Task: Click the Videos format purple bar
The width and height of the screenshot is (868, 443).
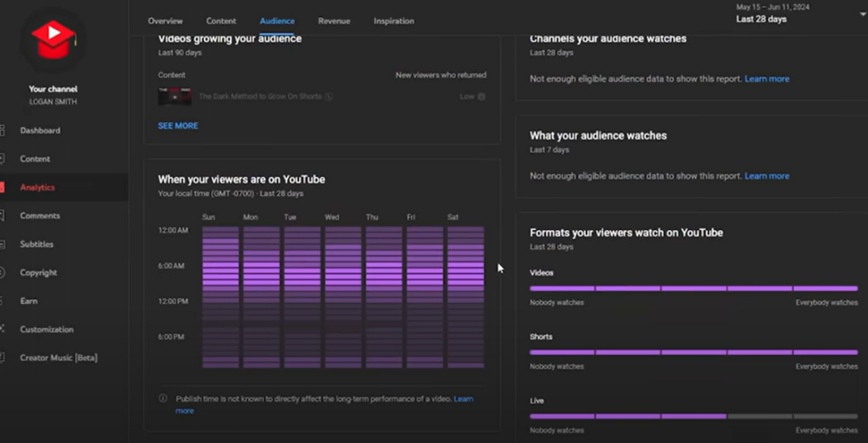Action: 693,288
